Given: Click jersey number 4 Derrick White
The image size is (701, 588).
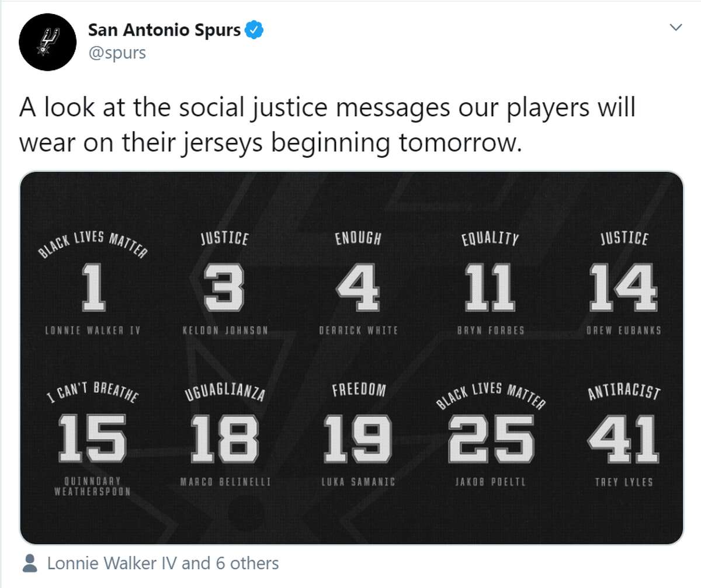Looking at the screenshot, I should coord(358,287).
